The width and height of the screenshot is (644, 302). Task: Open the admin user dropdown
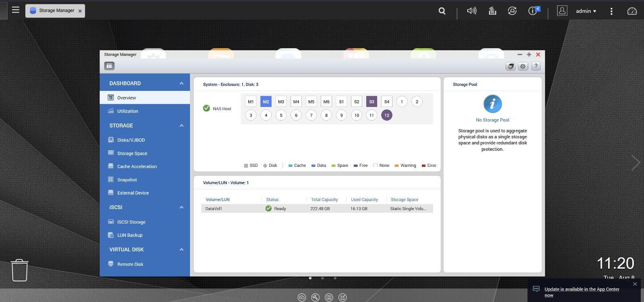pos(586,11)
